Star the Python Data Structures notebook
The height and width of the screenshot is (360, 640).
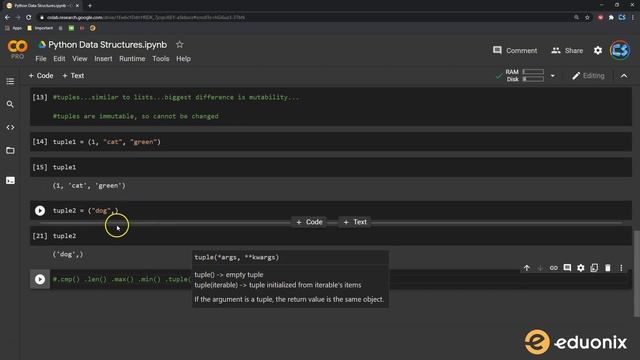pyautogui.click(x=180, y=44)
